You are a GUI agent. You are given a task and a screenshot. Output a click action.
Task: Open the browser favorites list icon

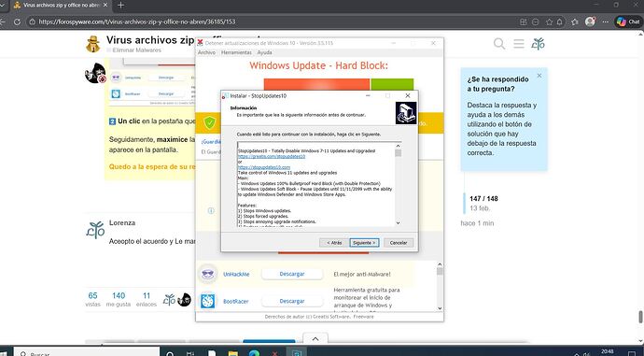pyautogui.click(x=575, y=21)
